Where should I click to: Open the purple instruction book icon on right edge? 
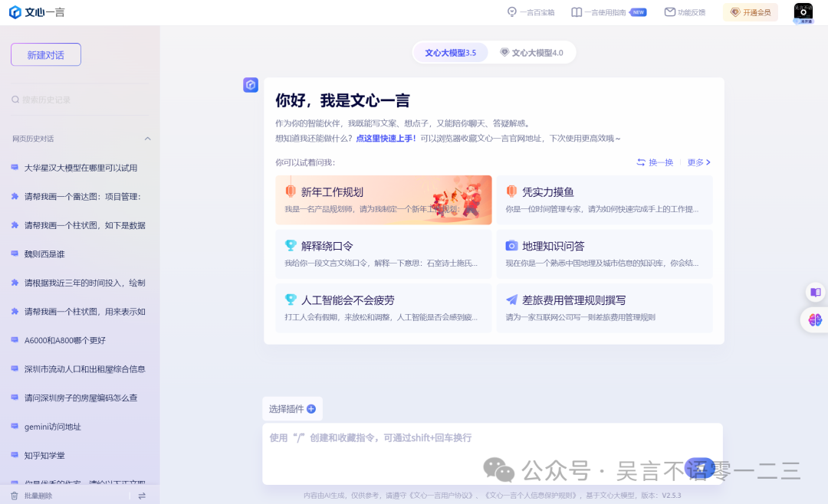coord(815,292)
